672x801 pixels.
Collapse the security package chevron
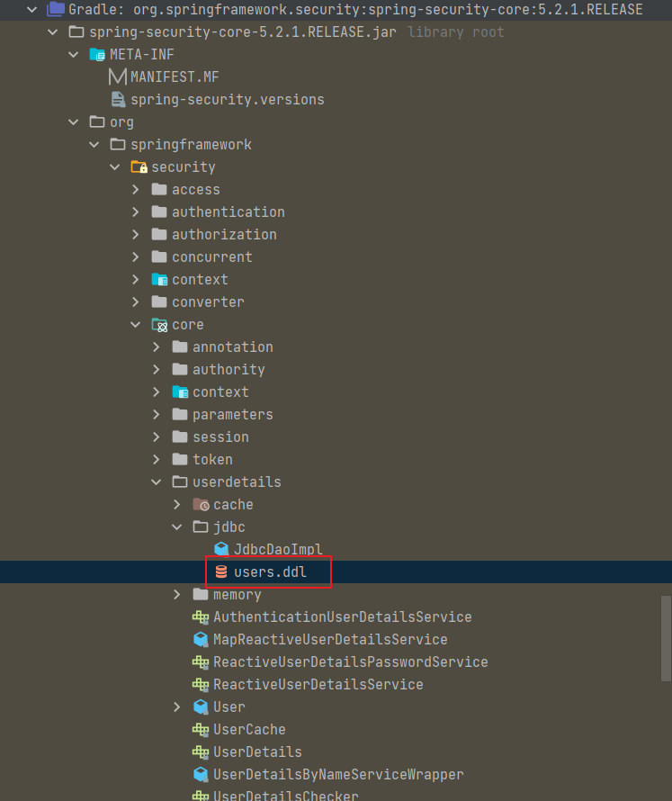[x=115, y=167]
